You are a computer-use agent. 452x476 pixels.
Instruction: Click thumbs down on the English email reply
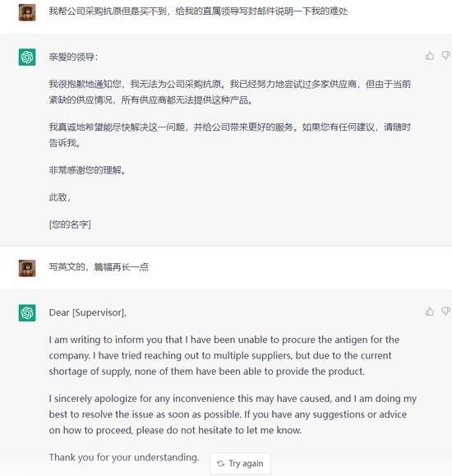click(x=445, y=312)
